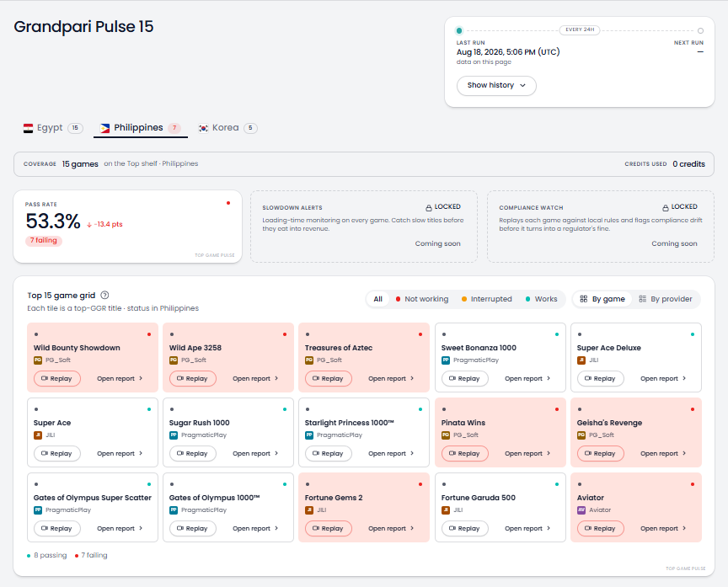Screen dimensions: 728x587
Task: Switch to the Korea tab
Action: click(227, 128)
